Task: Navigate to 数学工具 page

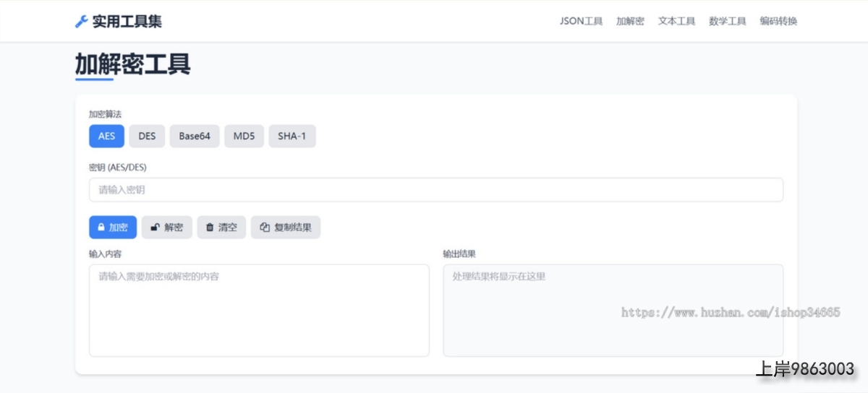Action: pyautogui.click(x=727, y=22)
